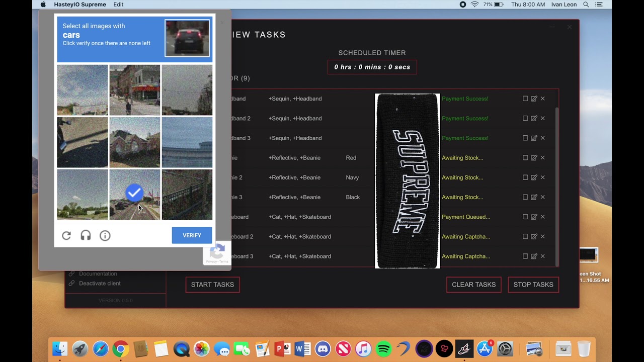The width and height of the screenshot is (644, 362).
Task: Deselect the checked road-with-cars captcha tile
Action: 135,195
